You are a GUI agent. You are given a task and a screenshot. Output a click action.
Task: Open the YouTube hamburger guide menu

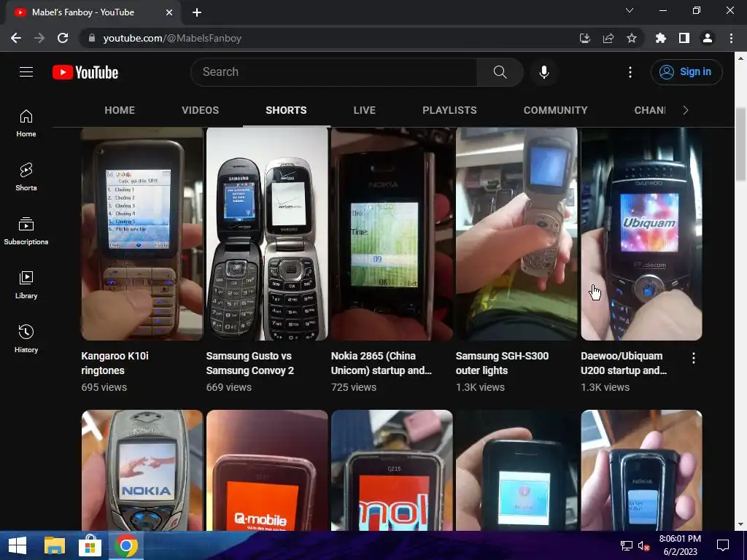click(x=26, y=72)
